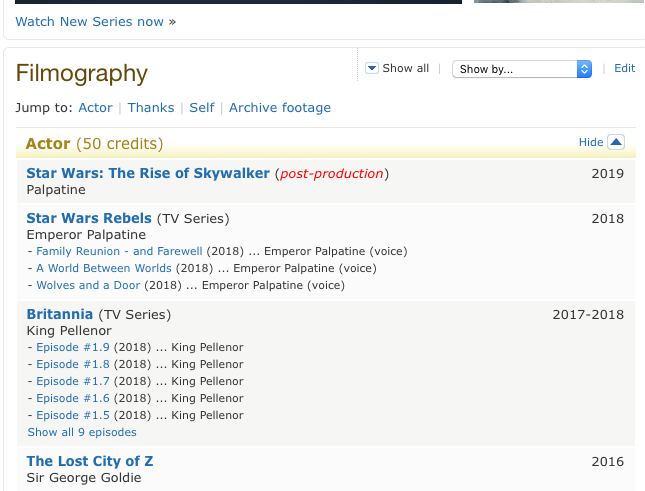Open Britannia Episode #1.6
Screen dimensions: 645x491
(73, 398)
